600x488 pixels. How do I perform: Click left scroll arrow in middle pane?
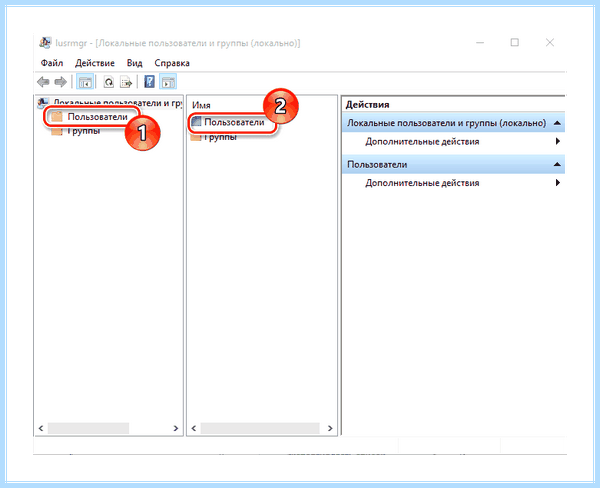tap(194, 428)
